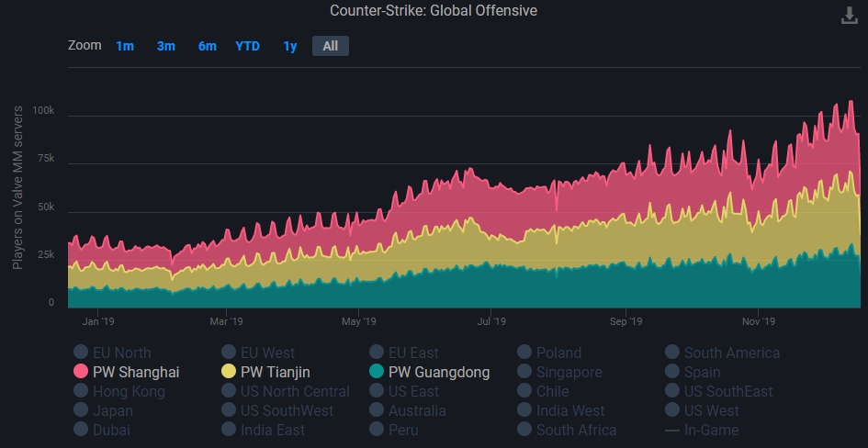This screenshot has width=868, height=448.
Task: Hide PW Shanghai series
Action: 127,372
